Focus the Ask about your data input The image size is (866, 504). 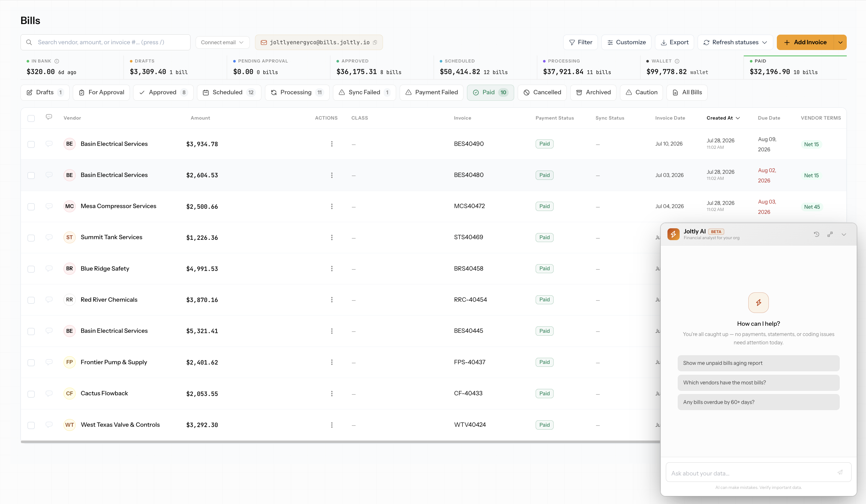point(759,472)
